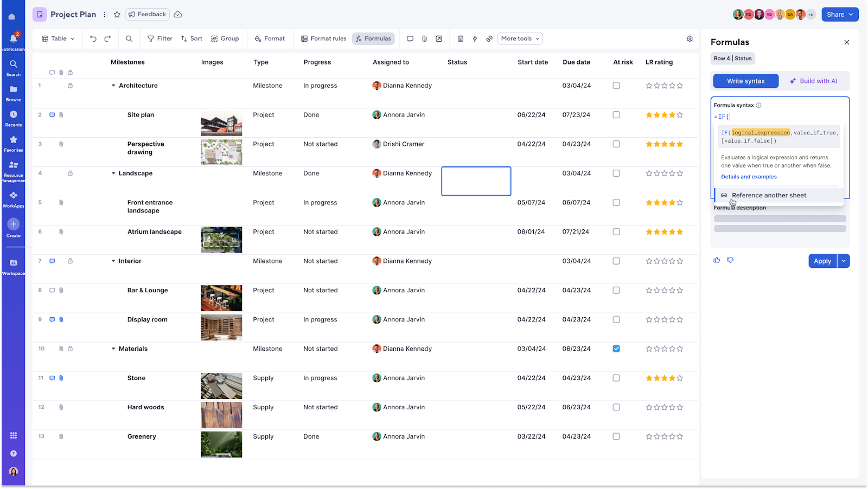Open Format in the toolbar
Image resolution: width=868 pixels, height=489 pixels.
point(269,38)
